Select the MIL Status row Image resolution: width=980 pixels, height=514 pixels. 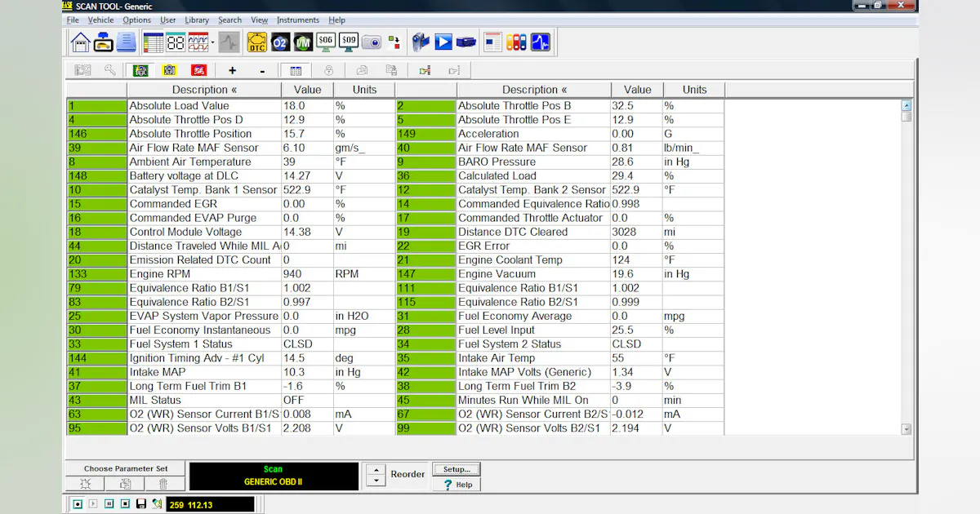click(230, 401)
